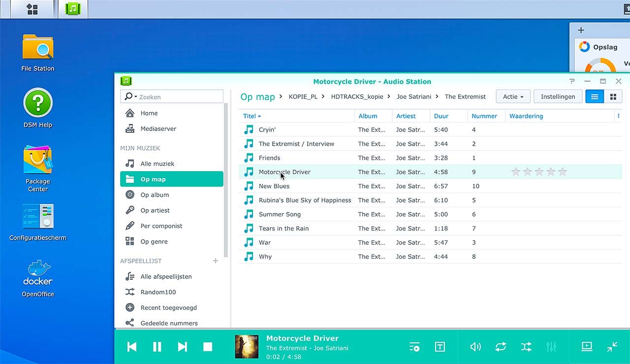Select Alle muziek in the sidebar

coord(172,164)
